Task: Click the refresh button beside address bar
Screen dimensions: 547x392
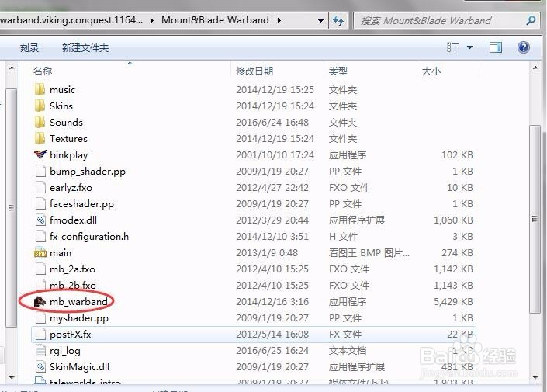Action: (x=338, y=21)
